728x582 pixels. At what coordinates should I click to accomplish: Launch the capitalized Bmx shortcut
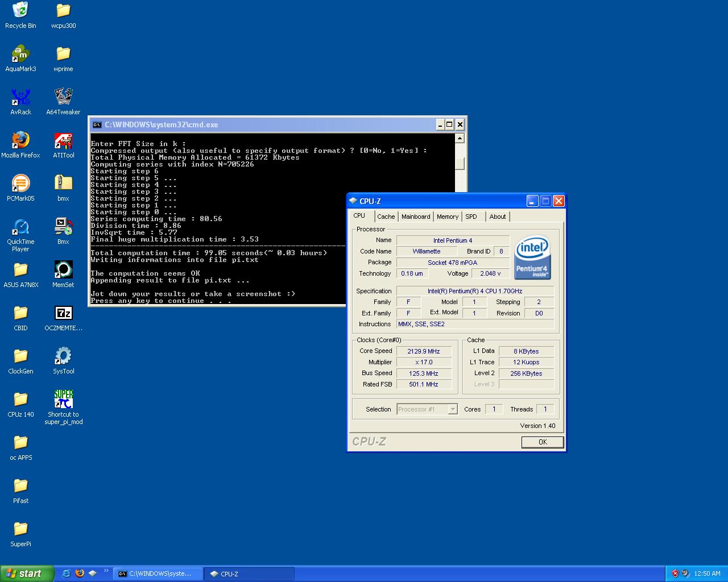[63, 231]
